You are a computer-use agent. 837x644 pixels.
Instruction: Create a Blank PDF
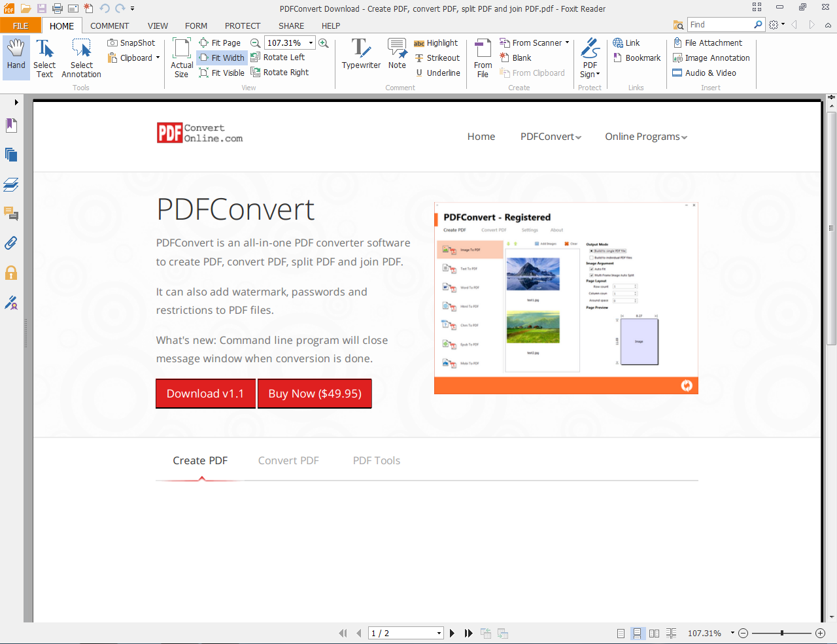tap(515, 58)
